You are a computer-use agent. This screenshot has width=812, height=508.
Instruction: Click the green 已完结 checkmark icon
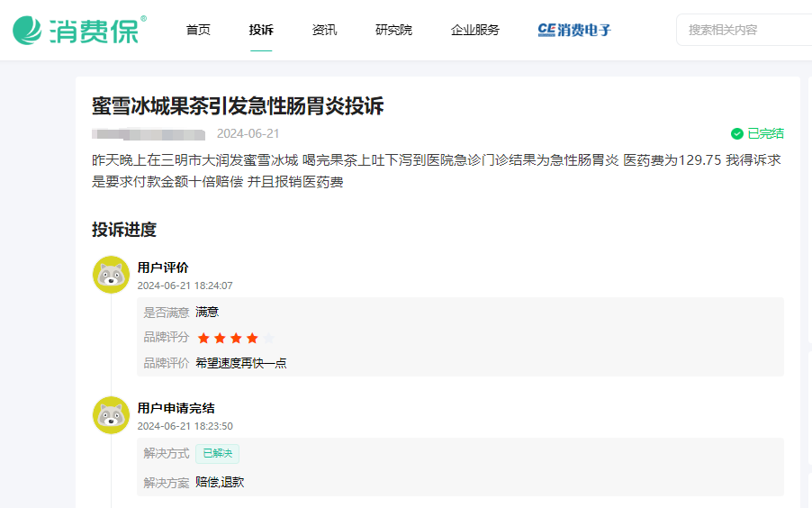[x=737, y=133]
